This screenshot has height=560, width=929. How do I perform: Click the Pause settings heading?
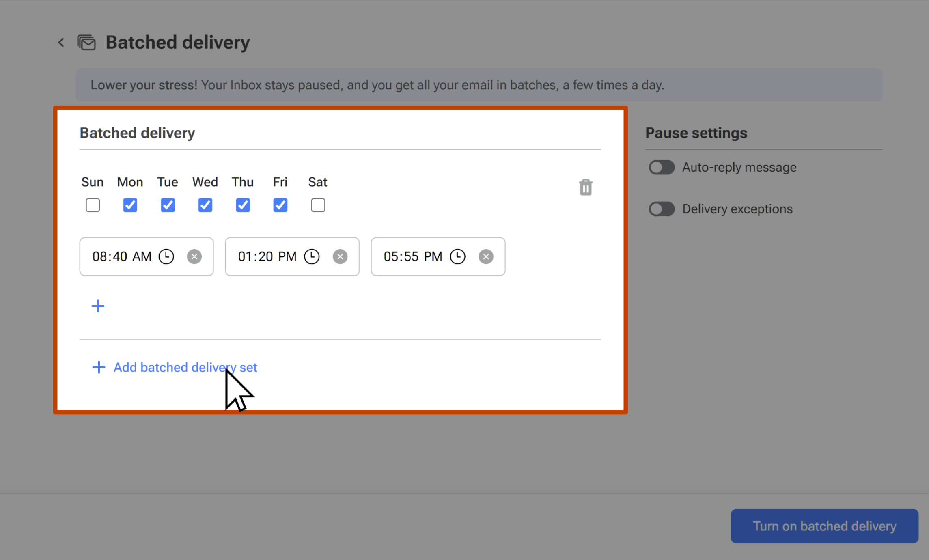click(696, 133)
